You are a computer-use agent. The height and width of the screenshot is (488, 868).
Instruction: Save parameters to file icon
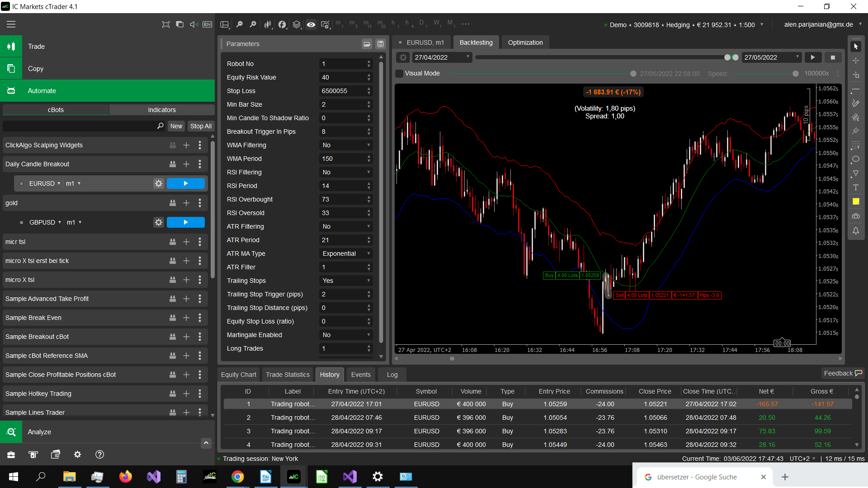(x=381, y=44)
